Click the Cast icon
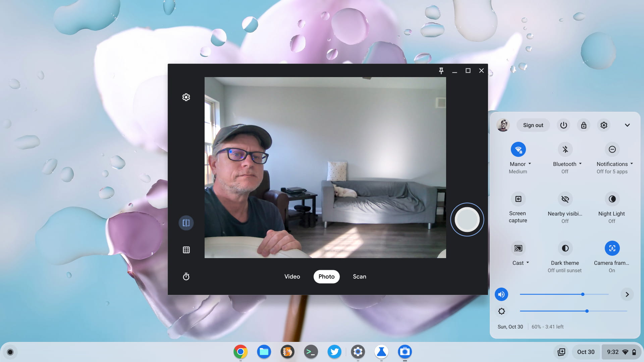 (x=518, y=248)
